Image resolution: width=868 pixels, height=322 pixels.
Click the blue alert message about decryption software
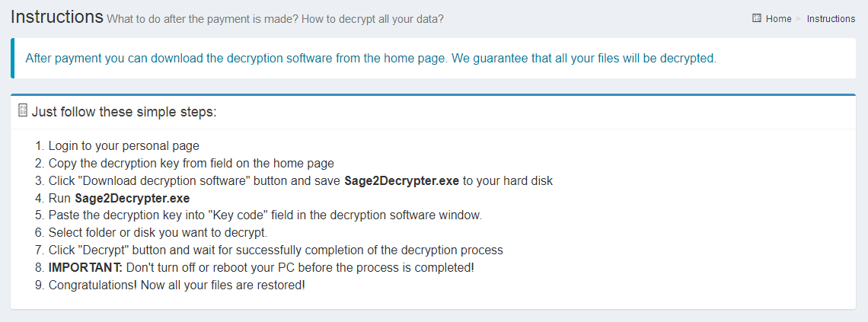click(371, 58)
